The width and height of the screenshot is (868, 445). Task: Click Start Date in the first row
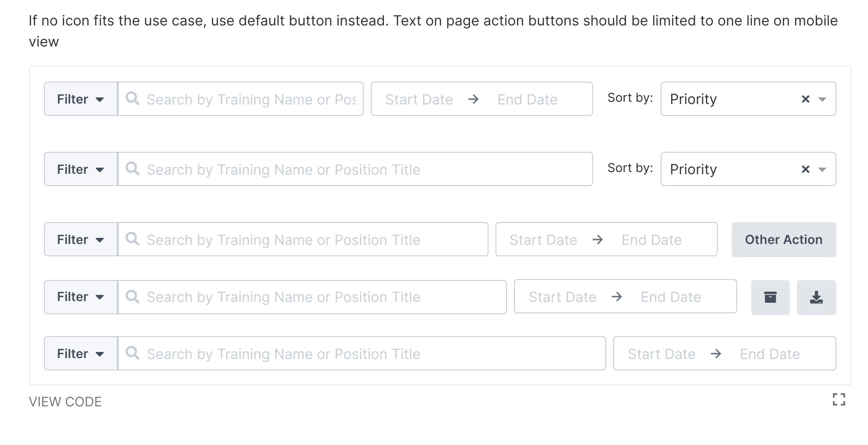pyautogui.click(x=419, y=100)
